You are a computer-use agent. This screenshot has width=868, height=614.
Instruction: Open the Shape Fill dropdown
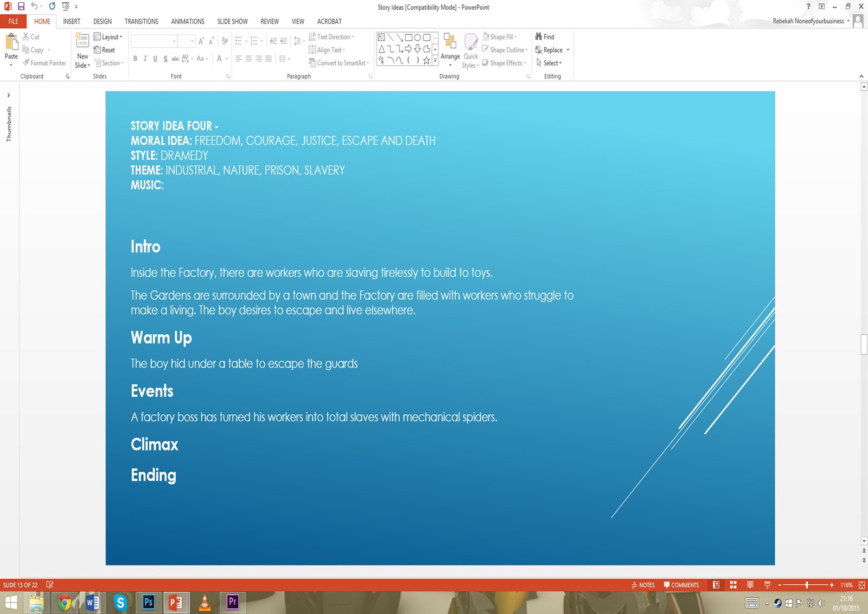[x=500, y=37]
